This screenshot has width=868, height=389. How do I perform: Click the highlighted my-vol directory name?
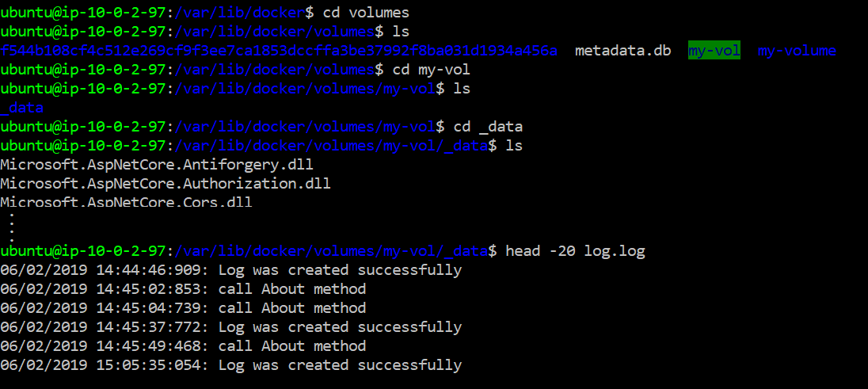[714, 51]
